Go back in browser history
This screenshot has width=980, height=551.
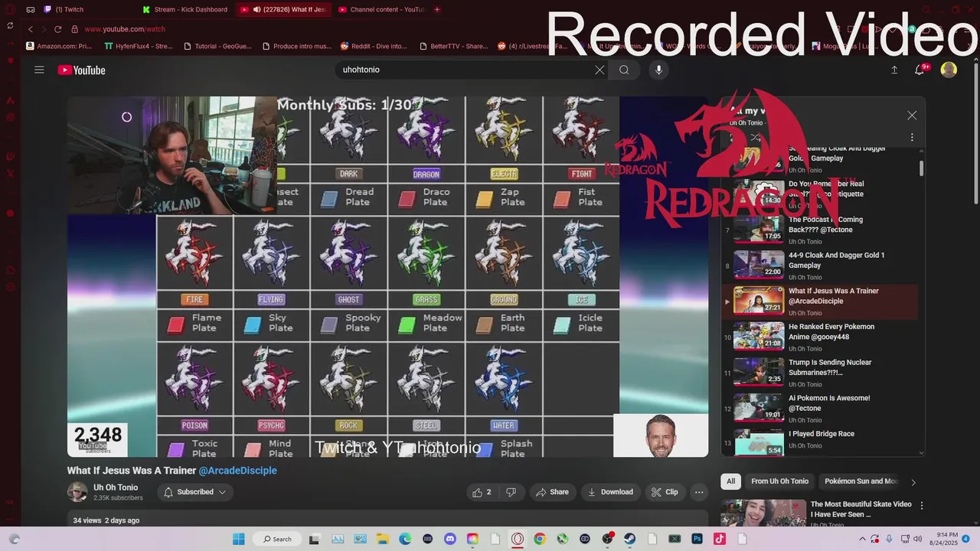(31, 29)
